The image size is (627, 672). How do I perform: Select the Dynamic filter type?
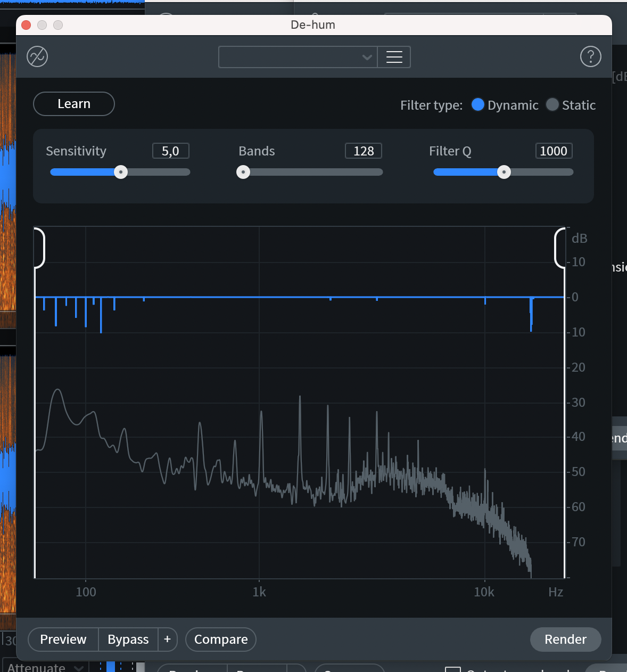(x=478, y=105)
